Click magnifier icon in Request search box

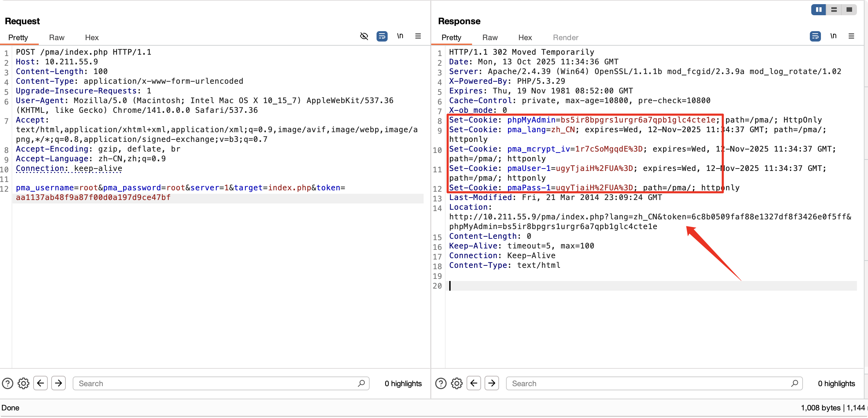[361, 383]
